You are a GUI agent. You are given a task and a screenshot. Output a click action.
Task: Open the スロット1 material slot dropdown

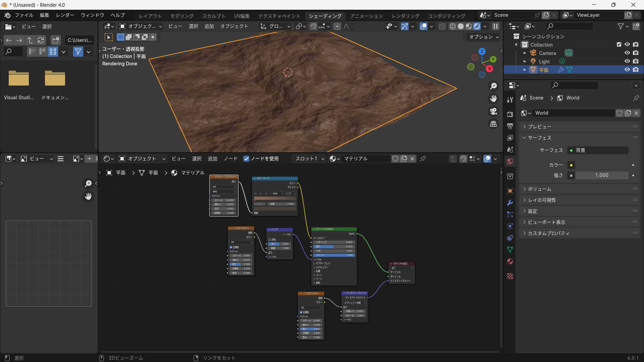309,159
